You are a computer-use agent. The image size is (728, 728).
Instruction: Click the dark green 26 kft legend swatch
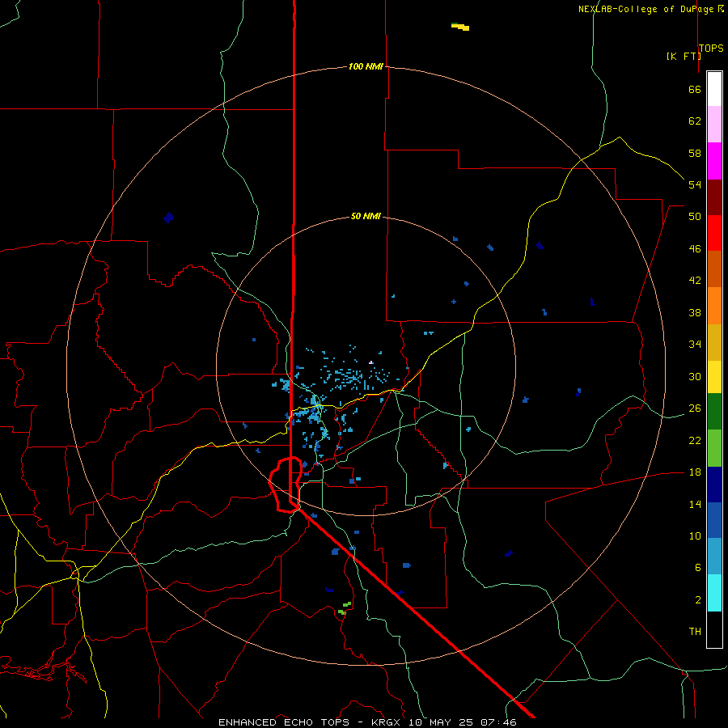[714, 412]
